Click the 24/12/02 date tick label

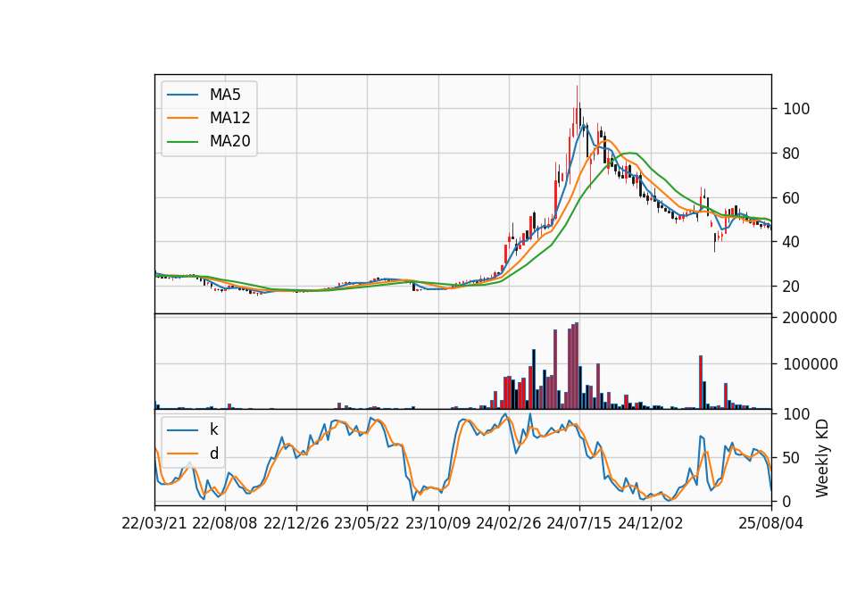click(x=651, y=523)
